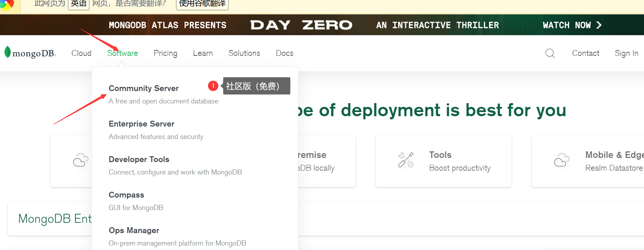This screenshot has width=644, height=250.
Task: Click the MongoDB leaf logo
Action: (30, 53)
